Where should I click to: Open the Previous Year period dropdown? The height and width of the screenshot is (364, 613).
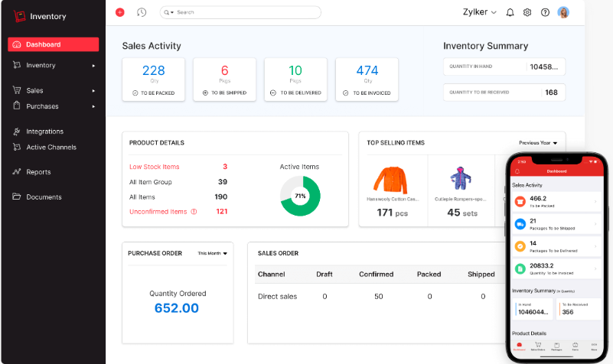click(538, 143)
